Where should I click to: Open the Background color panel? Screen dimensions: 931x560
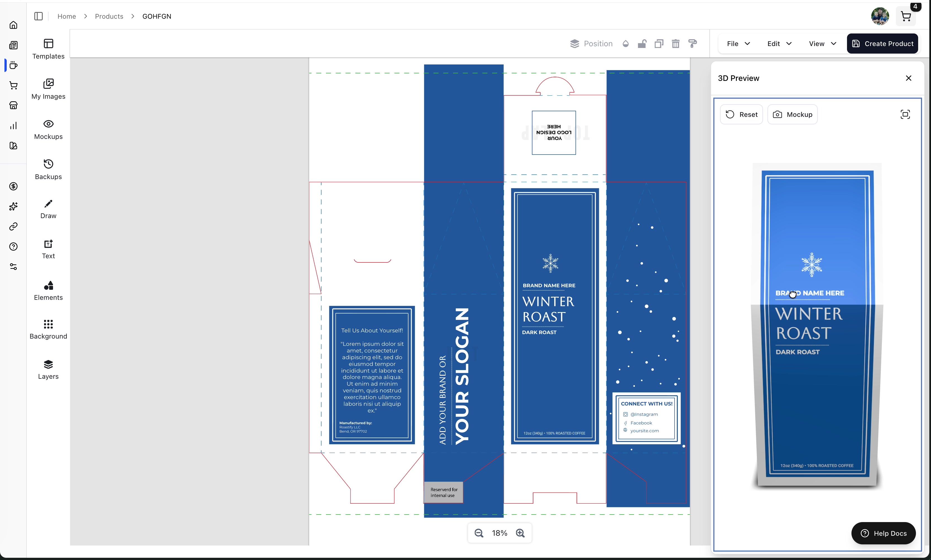point(48,329)
